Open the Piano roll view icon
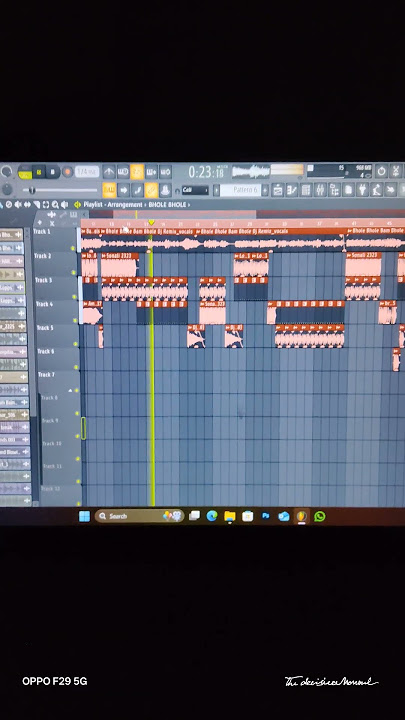Image resolution: width=405 pixels, height=720 pixels. click(292, 190)
